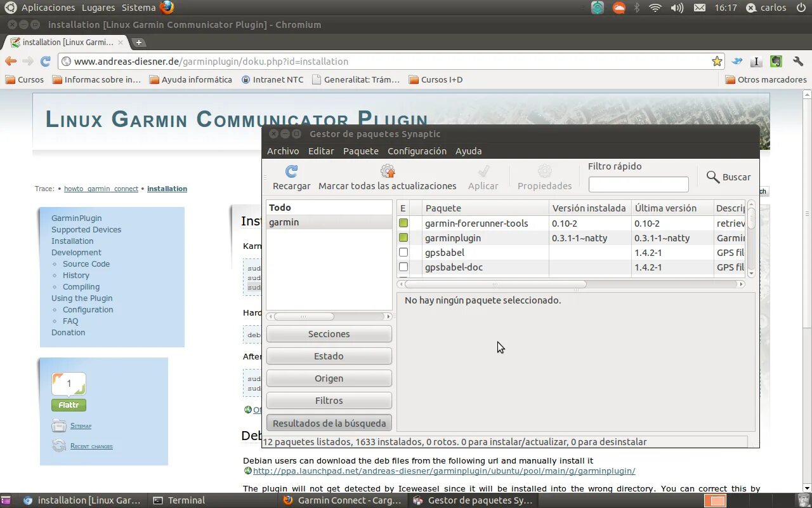Click Marcar todas las actualizaciones
This screenshot has width=812, height=508.
point(388,178)
